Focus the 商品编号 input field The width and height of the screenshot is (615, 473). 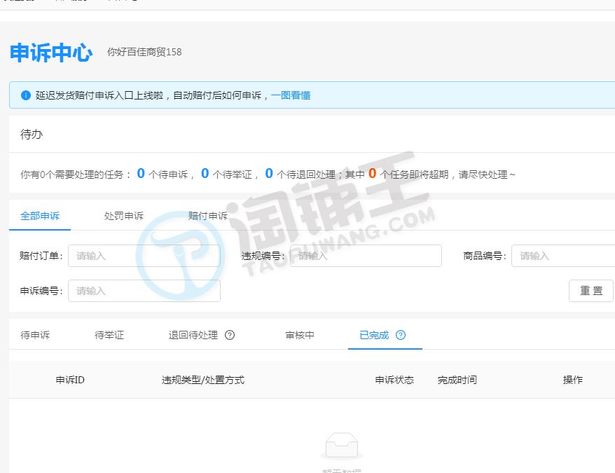(x=563, y=256)
